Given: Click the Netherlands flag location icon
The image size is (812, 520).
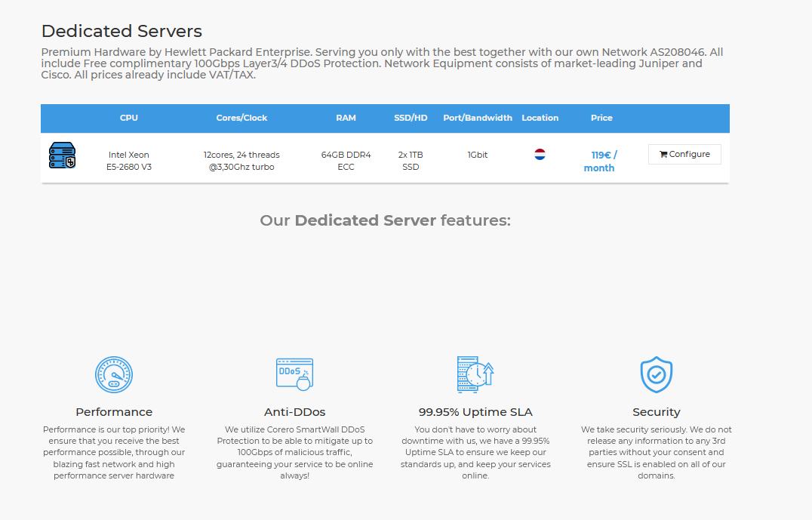Looking at the screenshot, I should coord(540,155).
